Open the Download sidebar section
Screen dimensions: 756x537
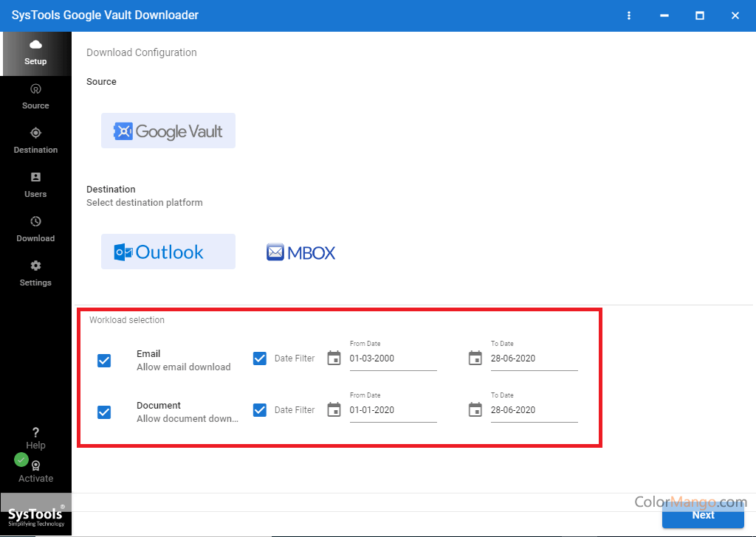pos(35,229)
